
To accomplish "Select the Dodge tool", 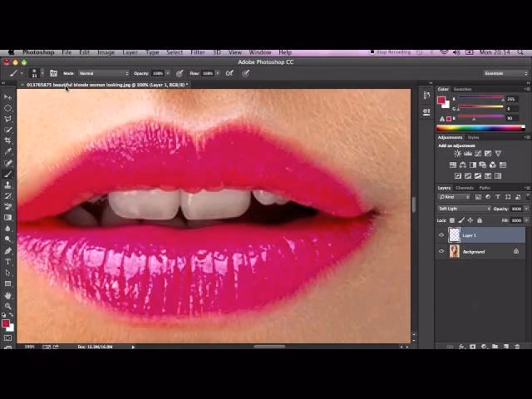I will click(7, 239).
